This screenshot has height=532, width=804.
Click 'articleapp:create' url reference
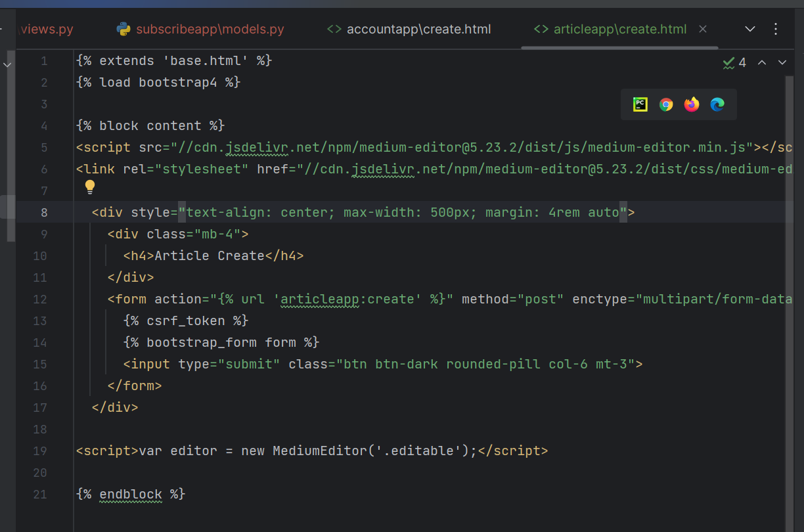point(347,299)
